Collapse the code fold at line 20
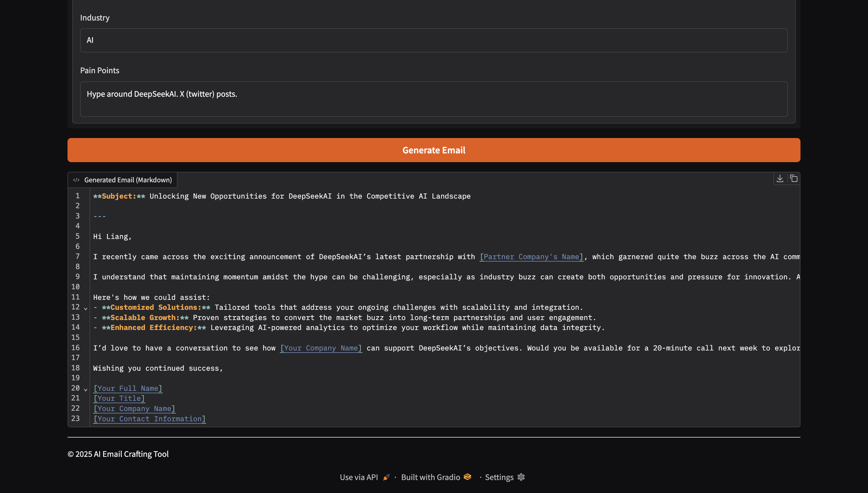This screenshot has width=868, height=493. (x=86, y=389)
